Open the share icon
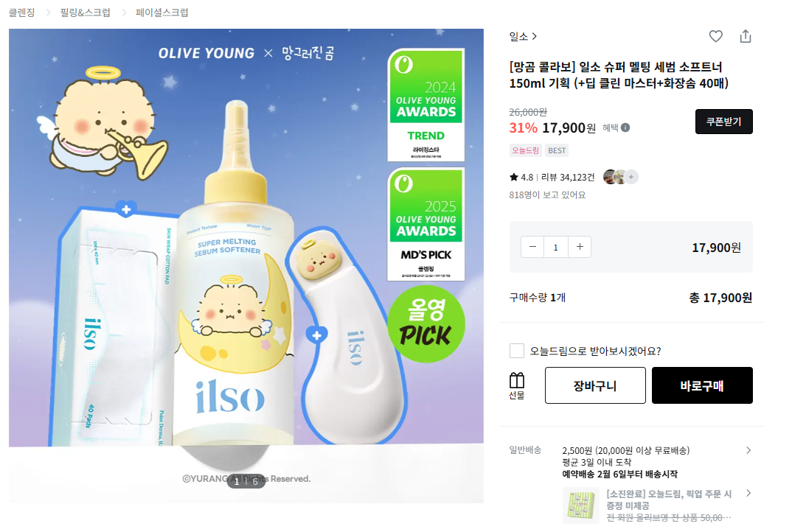The image size is (792, 532). [x=746, y=36]
